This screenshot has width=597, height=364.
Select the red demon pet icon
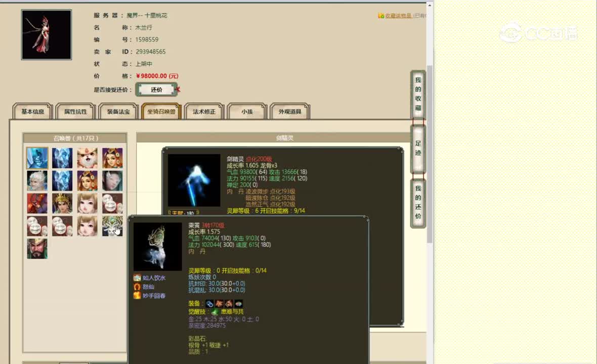click(x=37, y=204)
